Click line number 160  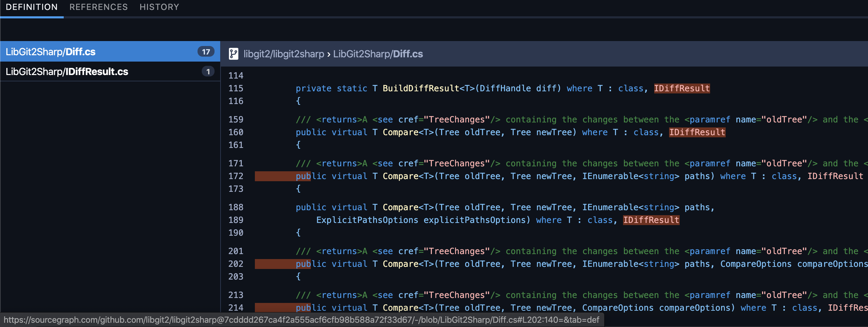point(236,132)
